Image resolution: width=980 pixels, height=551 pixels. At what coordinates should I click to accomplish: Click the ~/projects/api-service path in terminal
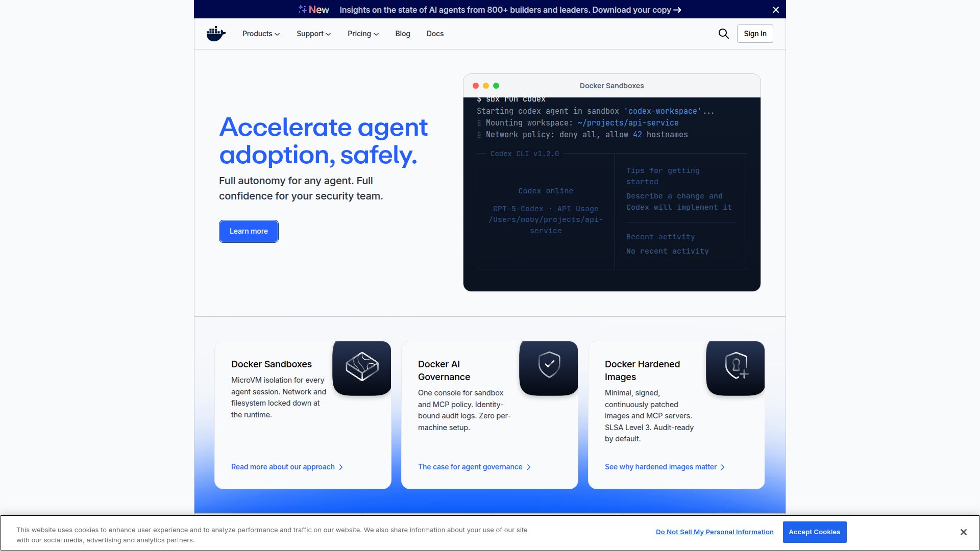point(628,123)
